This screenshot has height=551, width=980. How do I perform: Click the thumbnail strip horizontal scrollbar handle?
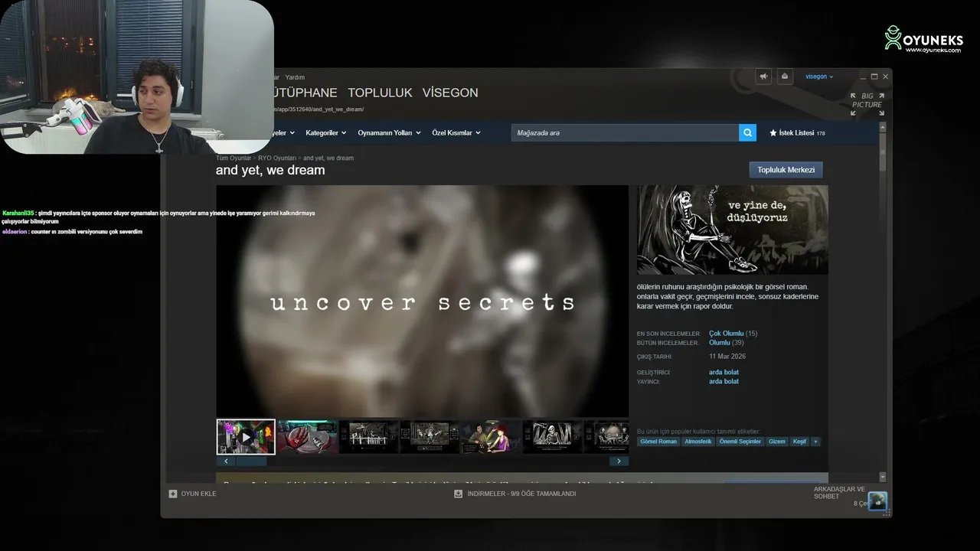click(x=251, y=461)
